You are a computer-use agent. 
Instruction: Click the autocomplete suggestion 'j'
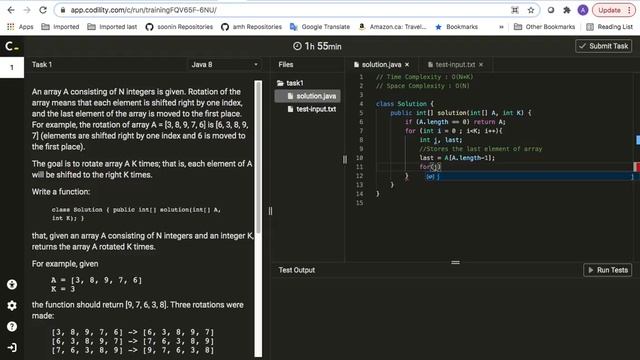point(529,176)
